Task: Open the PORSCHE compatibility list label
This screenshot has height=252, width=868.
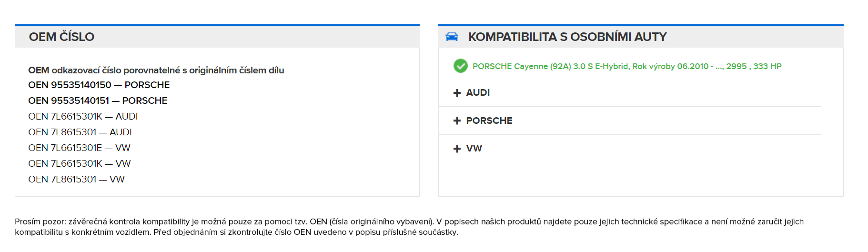Action: (489, 121)
